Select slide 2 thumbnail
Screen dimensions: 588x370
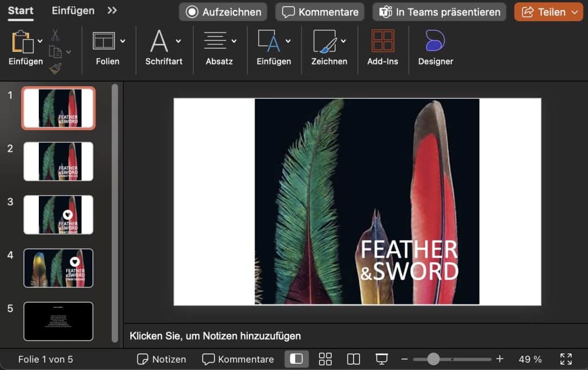[x=58, y=162]
